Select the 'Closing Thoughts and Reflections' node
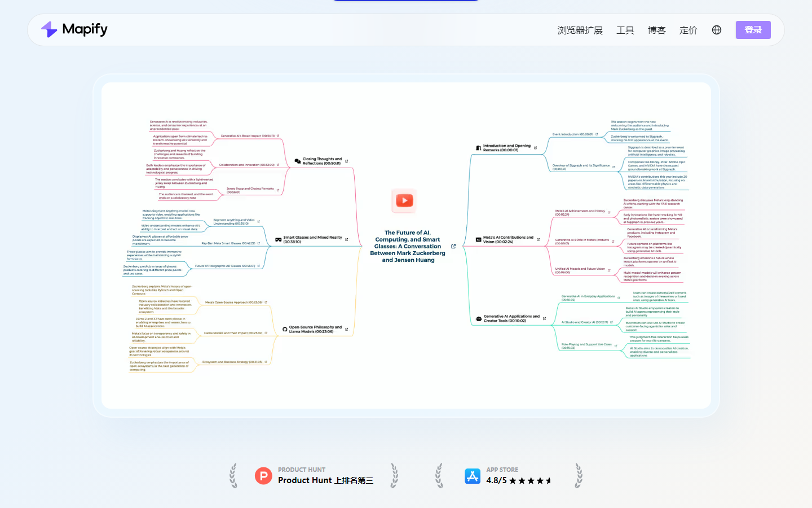 coord(322,161)
